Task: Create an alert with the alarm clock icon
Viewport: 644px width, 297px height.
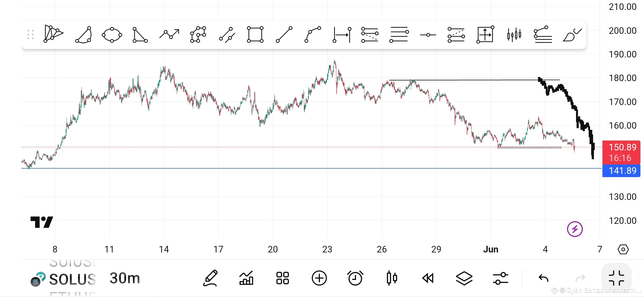Action: [x=355, y=278]
